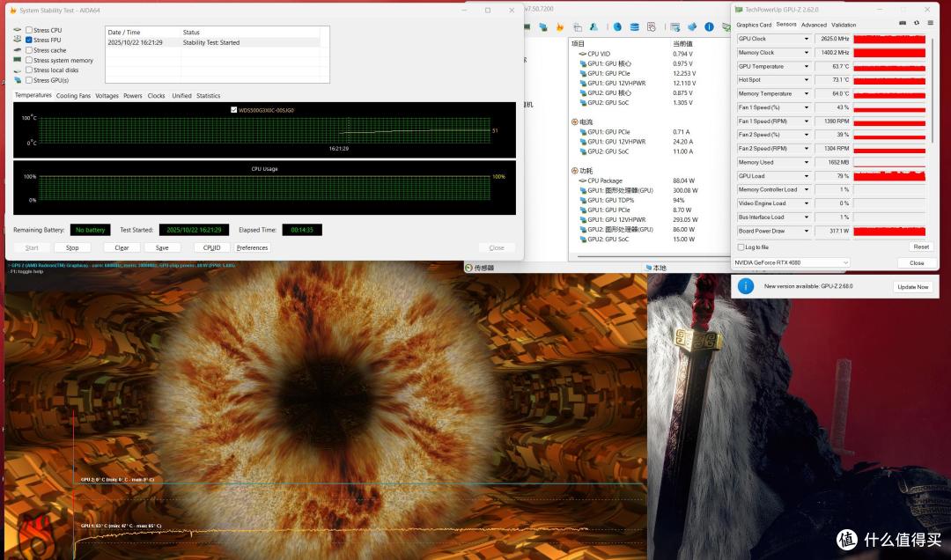The height and width of the screenshot is (560, 951).
Task: Click the 电流 category icon in sensor list
Action: (574, 122)
